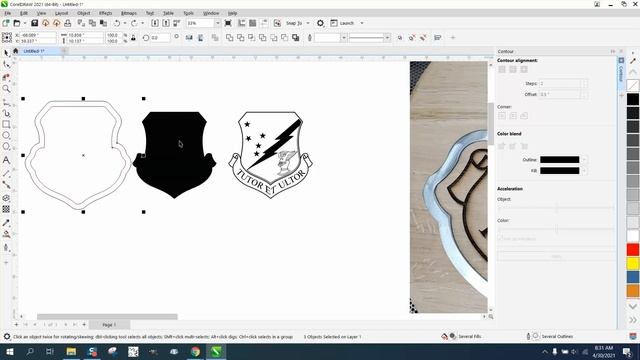Select the Crop tool

coord(6,77)
